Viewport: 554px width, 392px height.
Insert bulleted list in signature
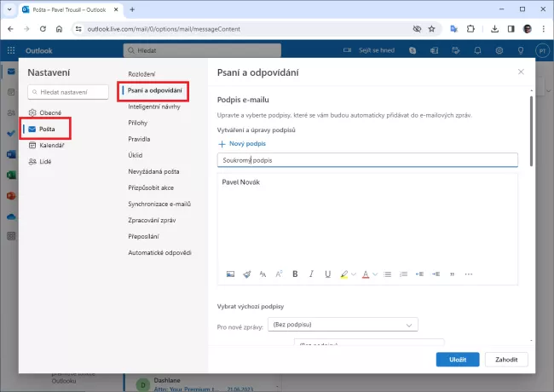click(x=386, y=274)
